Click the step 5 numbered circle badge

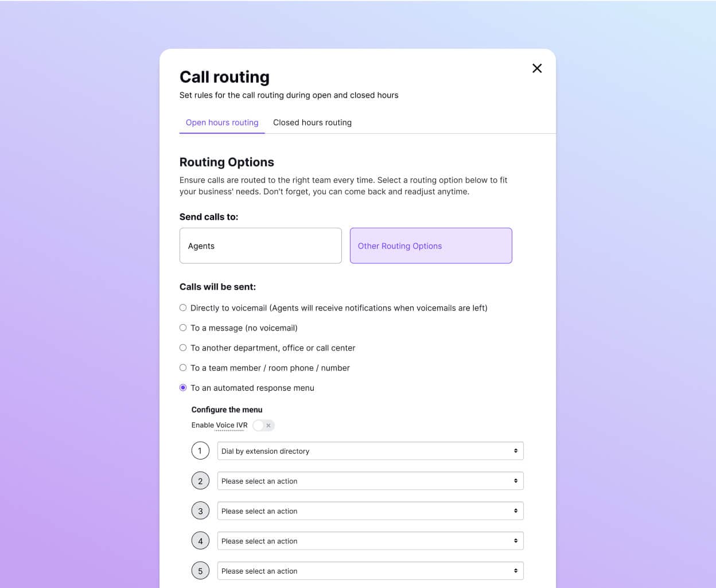(x=200, y=570)
